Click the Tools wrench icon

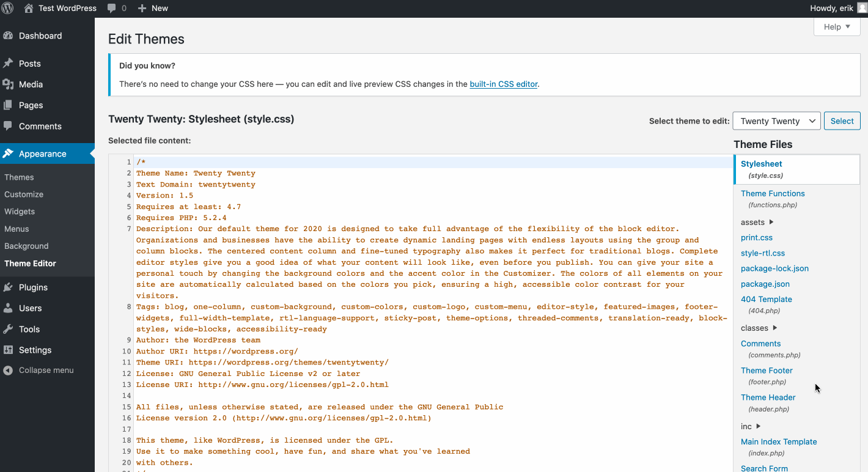click(x=8, y=329)
